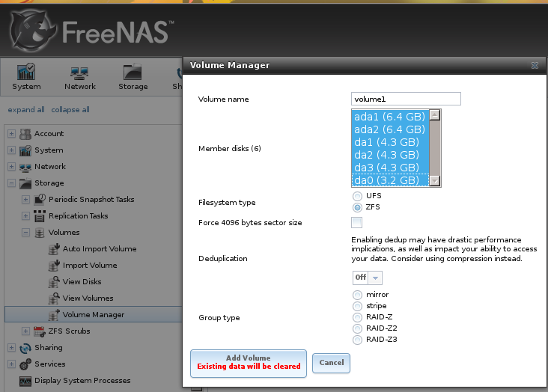Expand the Services tree node
Screen dimensions: 548x392
[11, 364]
